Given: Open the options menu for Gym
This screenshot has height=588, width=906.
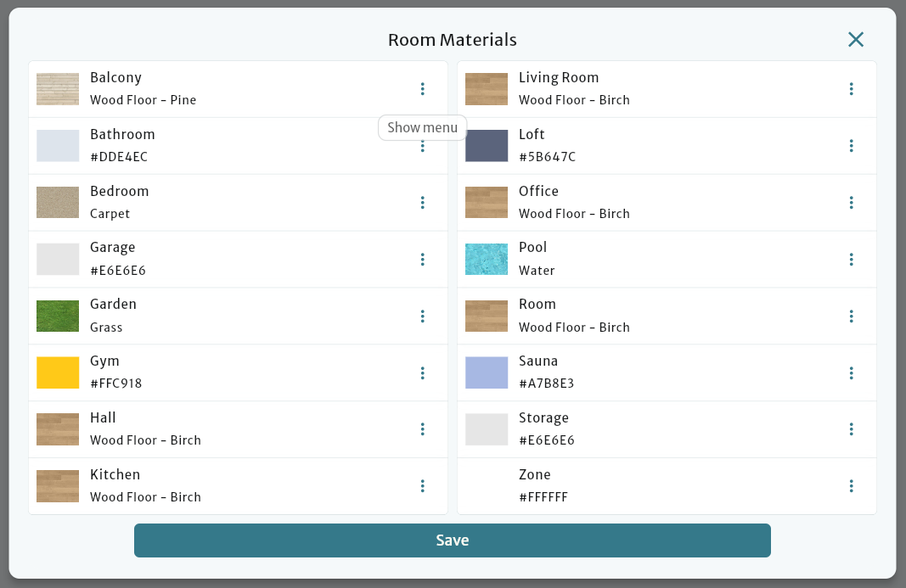Looking at the screenshot, I should pyautogui.click(x=422, y=372).
